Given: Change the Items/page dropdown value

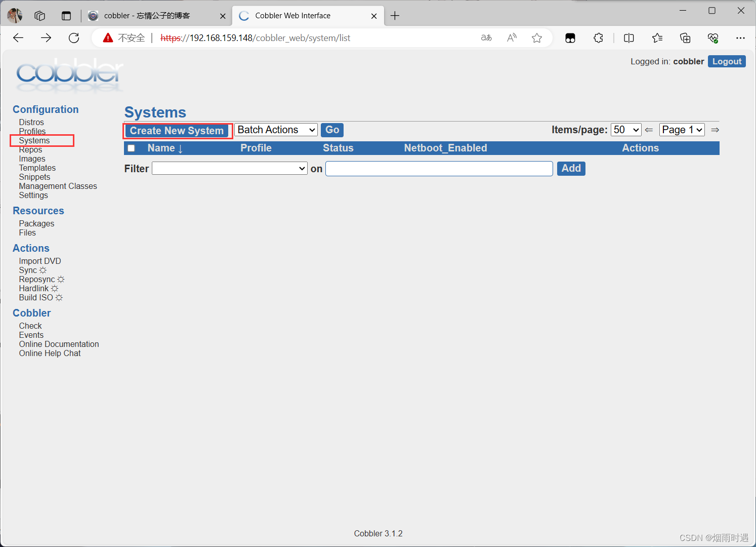Looking at the screenshot, I should pyautogui.click(x=626, y=130).
